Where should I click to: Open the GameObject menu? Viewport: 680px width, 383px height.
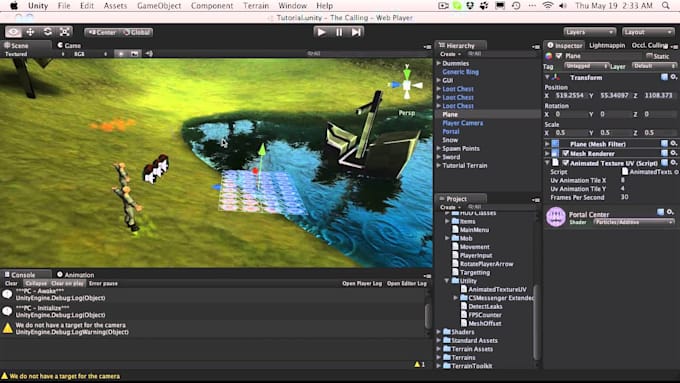(159, 6)
